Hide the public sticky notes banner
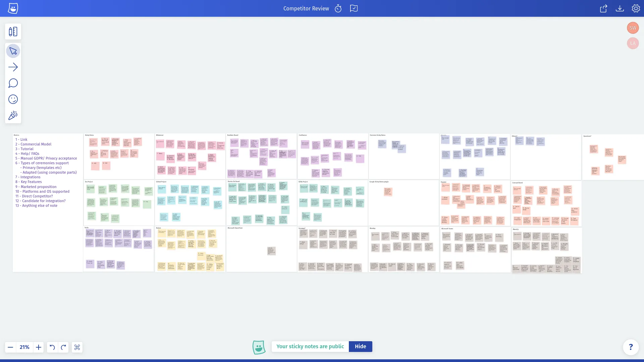This screenshot has height=362, width=644. (x=361, y=346)
